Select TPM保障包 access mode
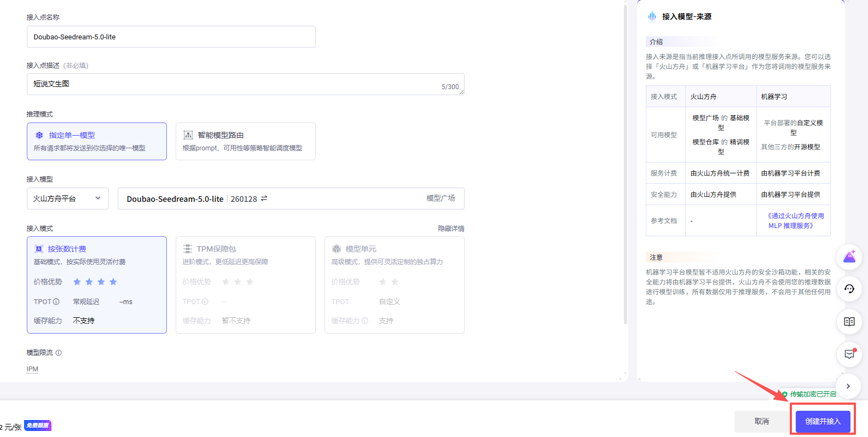Screen dimensions: 868x437 point(246,285)
